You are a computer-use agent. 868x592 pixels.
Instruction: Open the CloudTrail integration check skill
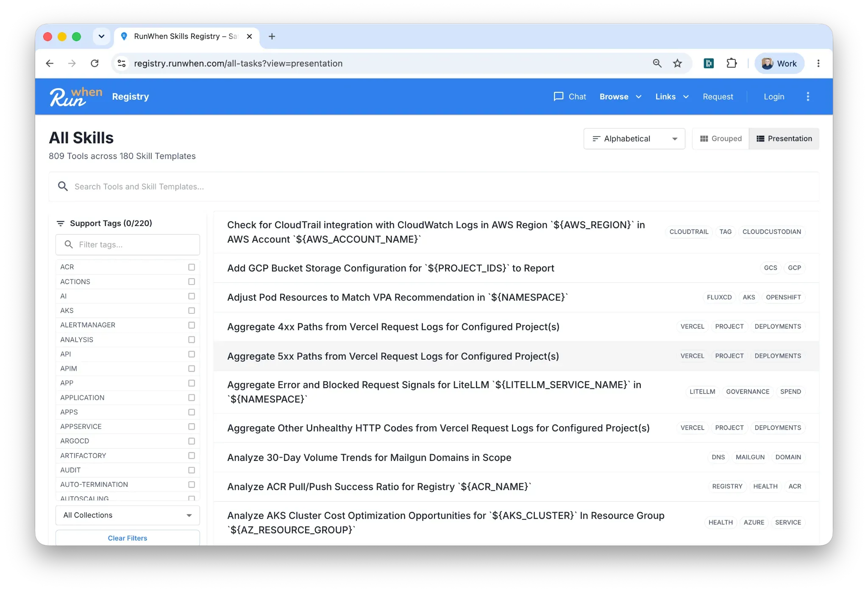[x=516, y=232]
